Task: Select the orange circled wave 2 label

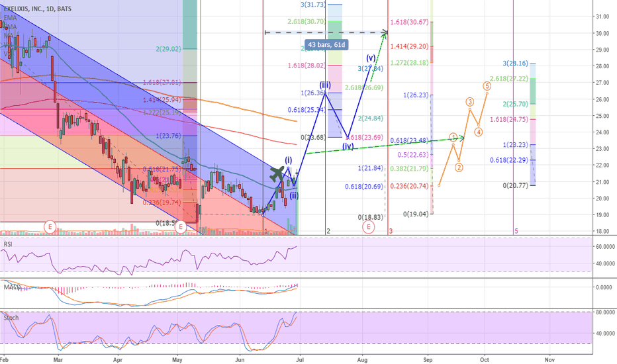Action: coord(459,167)
